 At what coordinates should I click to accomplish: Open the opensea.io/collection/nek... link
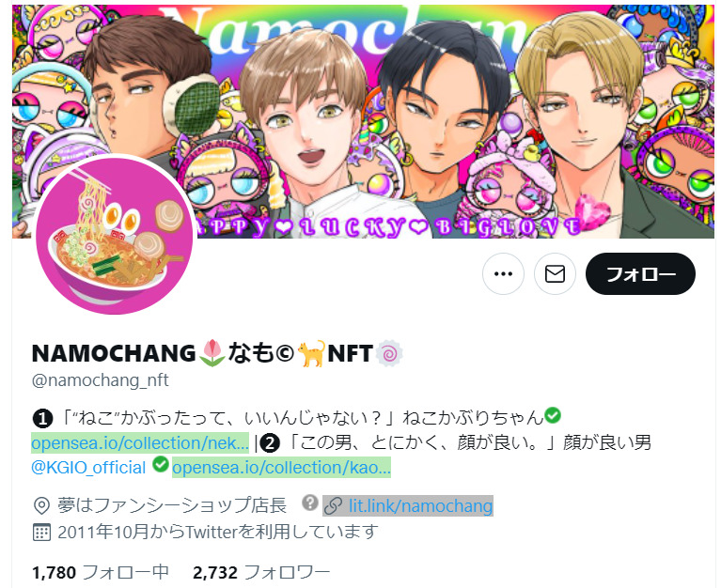[x=140, y=442]
